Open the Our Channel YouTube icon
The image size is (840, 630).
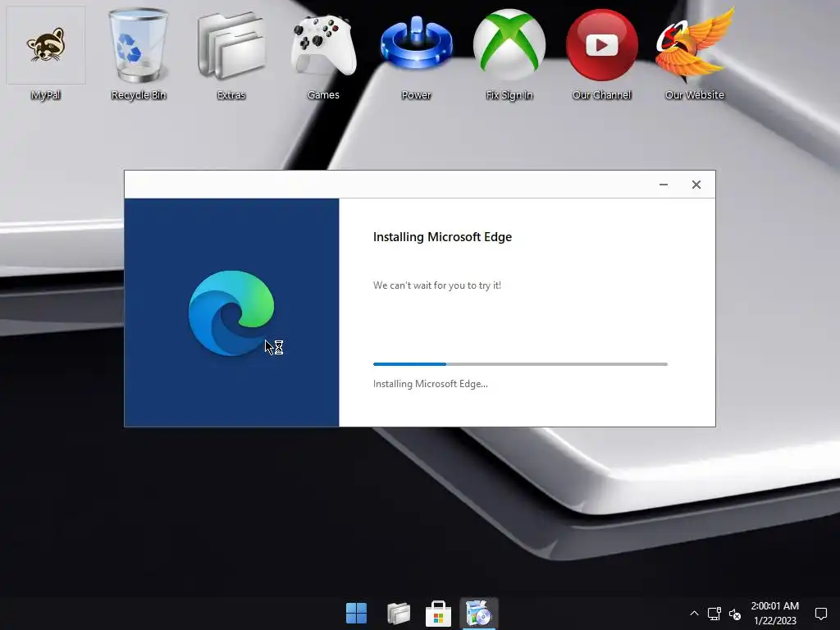(601, 53)
